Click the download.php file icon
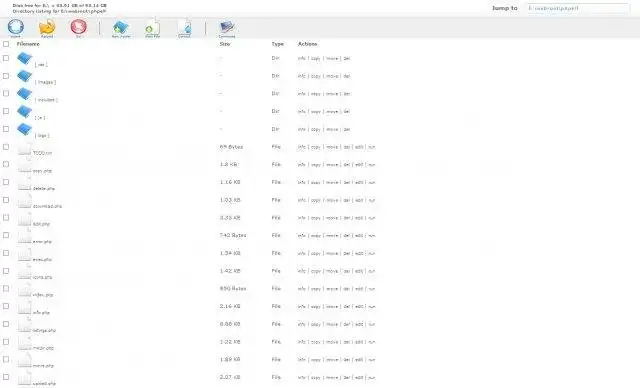This screenshot has height=388, width=640. pyautogui.click(x=24, y=202)
